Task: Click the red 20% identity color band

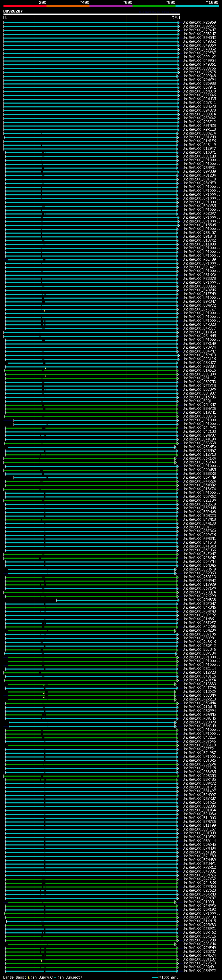Action: 25,6
